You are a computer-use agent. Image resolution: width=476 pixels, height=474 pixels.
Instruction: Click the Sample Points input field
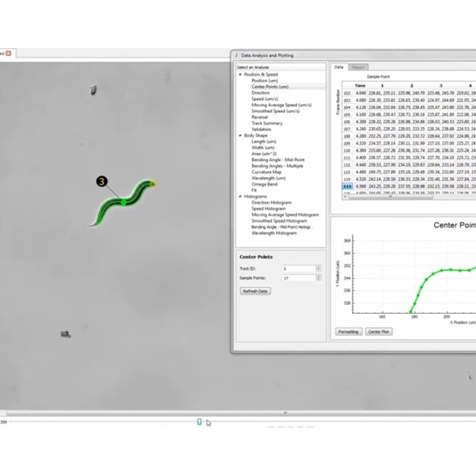click(x=299, y=278)
